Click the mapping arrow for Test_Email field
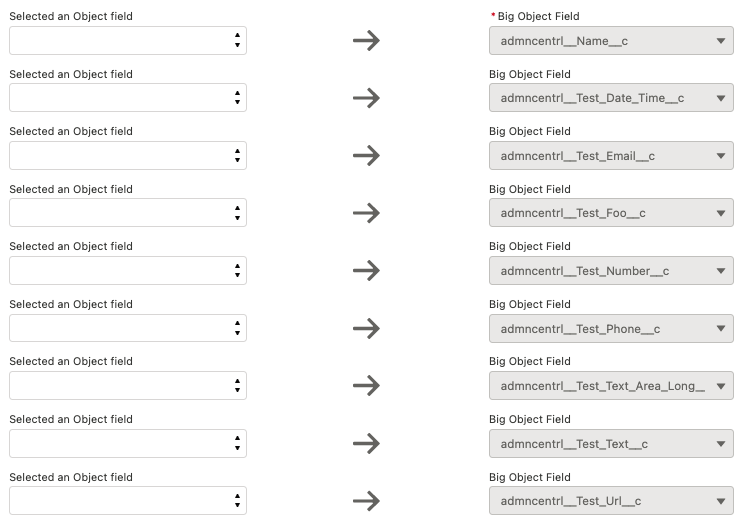This screenshot has width=747, height=527. click(366, 156)
